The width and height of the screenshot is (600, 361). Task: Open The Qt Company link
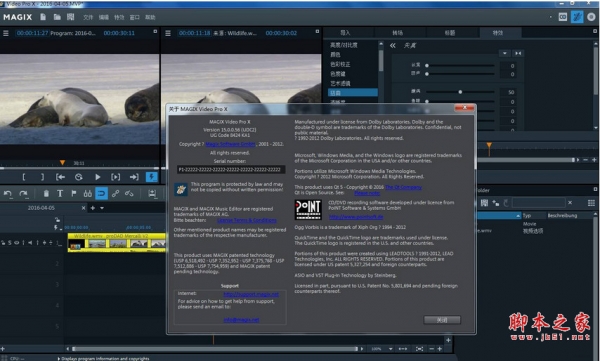point(403,187)
